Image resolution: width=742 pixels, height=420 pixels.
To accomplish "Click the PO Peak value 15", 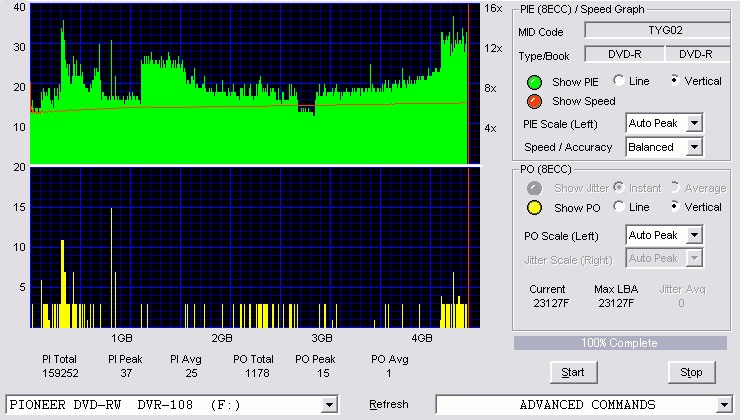I will (x=323, y=373).
